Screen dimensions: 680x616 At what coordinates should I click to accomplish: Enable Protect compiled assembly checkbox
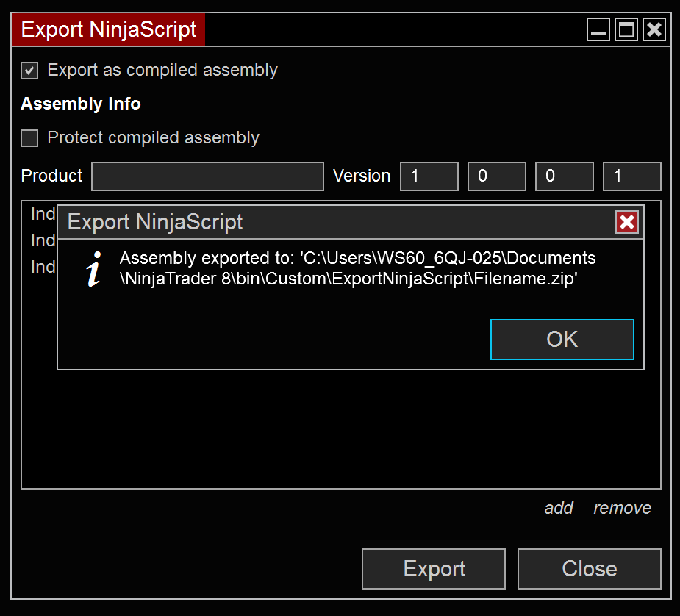pyautogui.click(x=29, y=138)
